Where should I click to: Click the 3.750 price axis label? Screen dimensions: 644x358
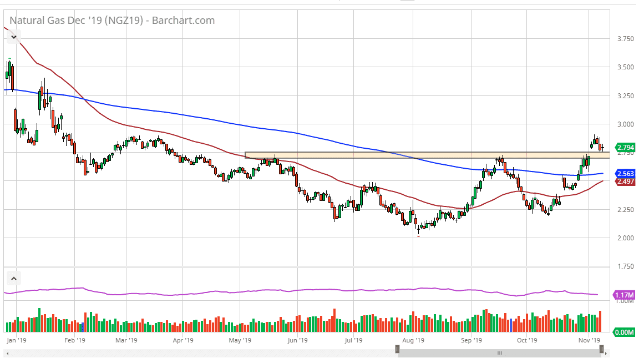[x=625, y=39]
